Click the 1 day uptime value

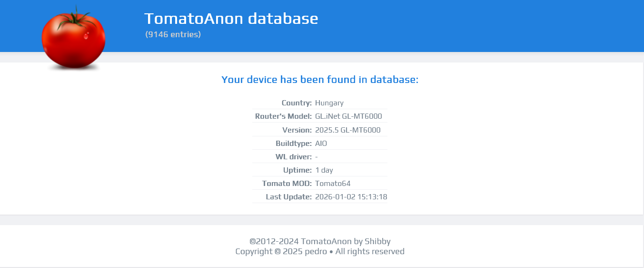tap(324, 170)
